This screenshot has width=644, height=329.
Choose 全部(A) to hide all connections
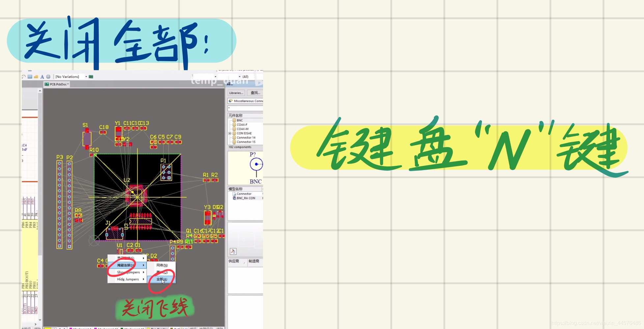click(162, 279)
